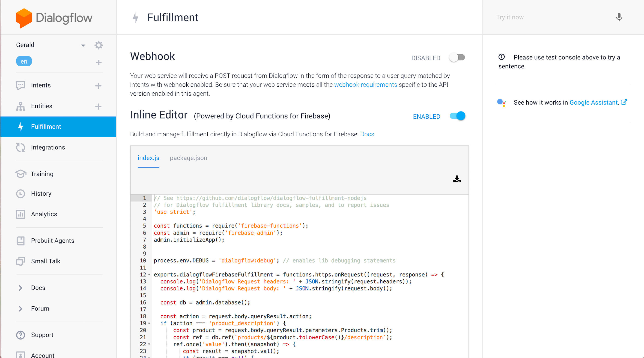Screen dimensions: 644x358
Task: Create new entity with plus icon
Action: click(98, 106)
